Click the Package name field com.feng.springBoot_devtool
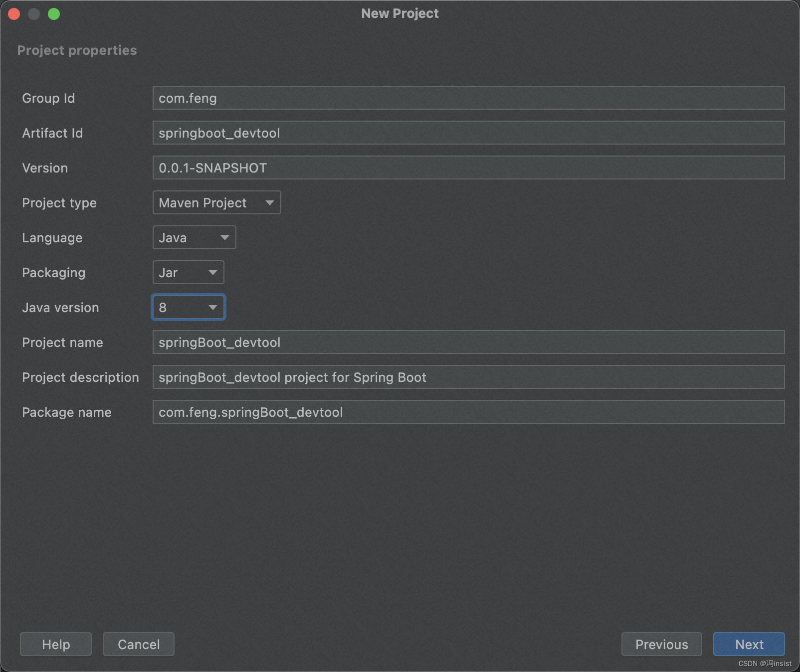 pyautogui.click(x=468, y=412)
